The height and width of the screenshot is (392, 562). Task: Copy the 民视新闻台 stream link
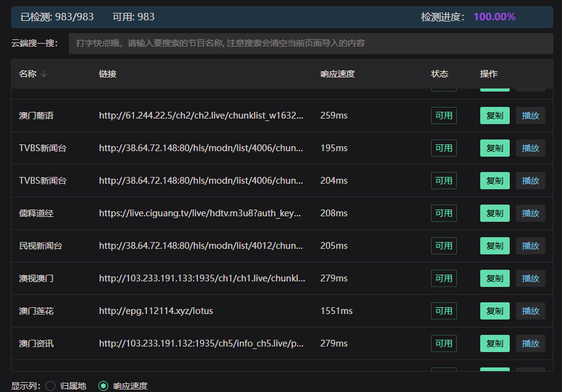tap(494, 246)
